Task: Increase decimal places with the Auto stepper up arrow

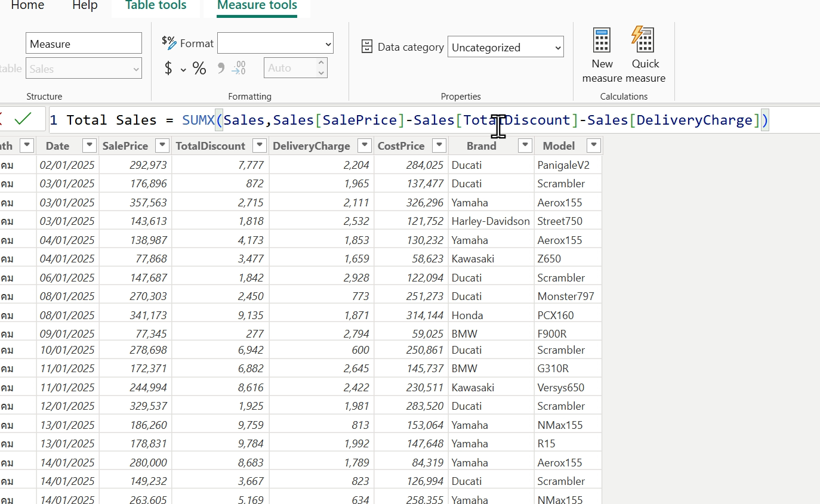Action: (322, 63)
